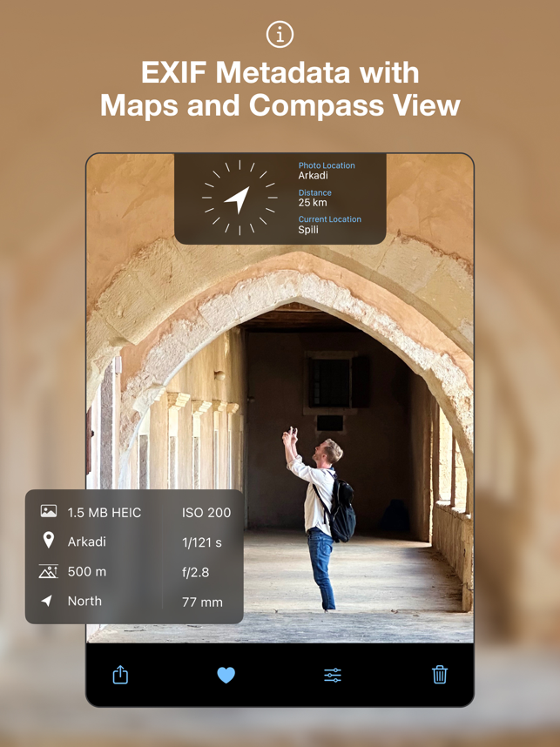The height and width of the screenshot is (747, 560).
Task: Click "Arkadi" under Photo Location
Action: coord(314,175)
